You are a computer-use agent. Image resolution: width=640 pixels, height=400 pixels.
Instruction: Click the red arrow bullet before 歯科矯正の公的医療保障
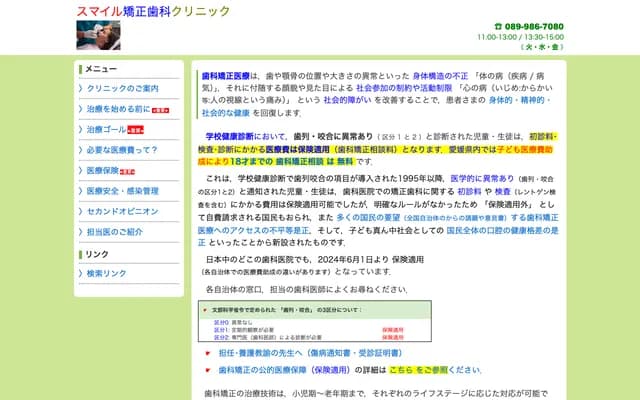coord(207,368)
